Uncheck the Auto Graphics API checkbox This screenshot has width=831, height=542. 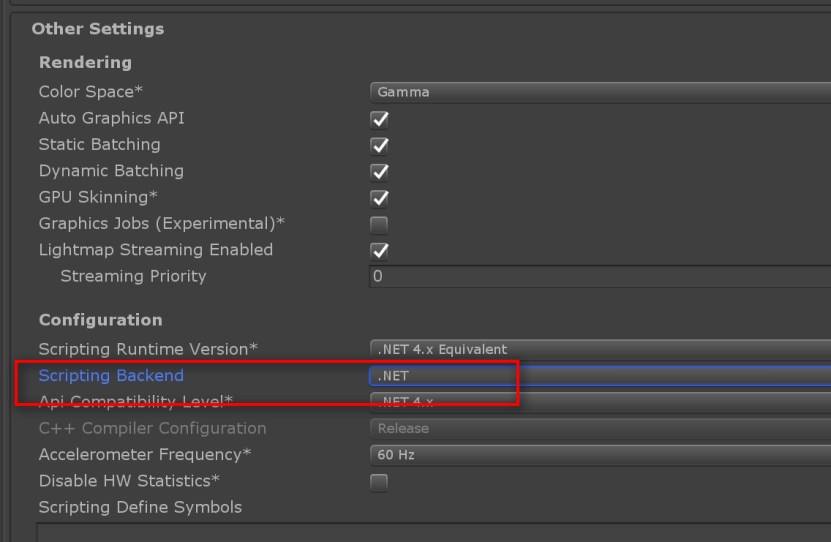click(x=379, y=119)
